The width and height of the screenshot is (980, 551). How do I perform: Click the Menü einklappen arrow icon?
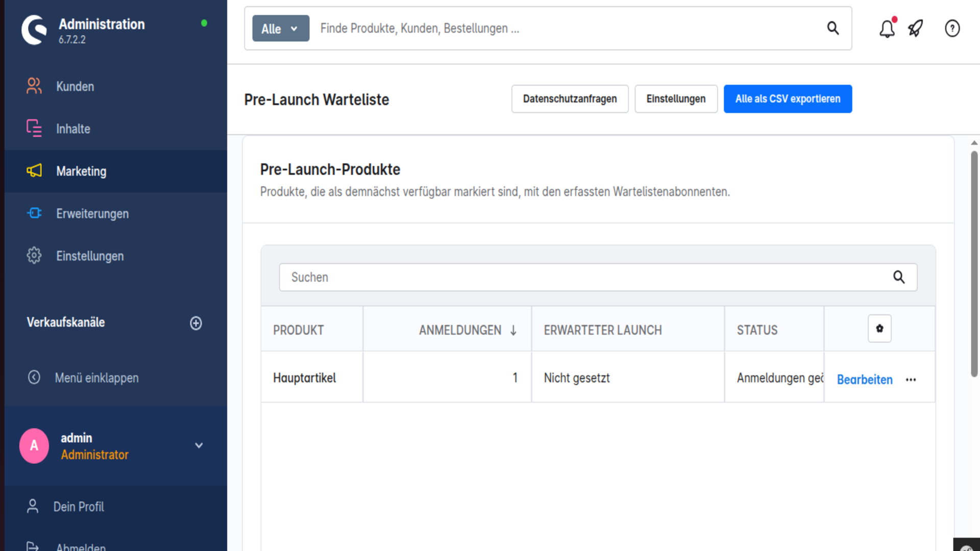[34, 377]
